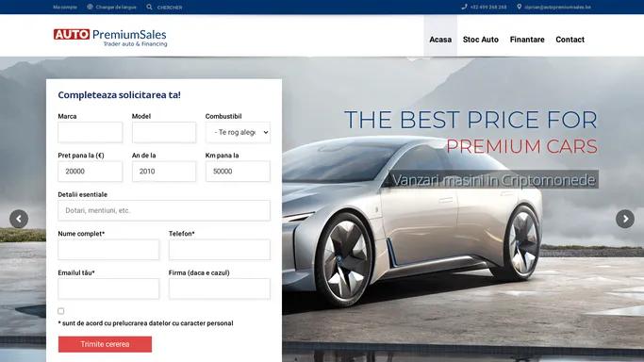Screen dimensions: 644x362
Task: Advance to next slide with right arrow
Action: [x=625, y=219]
